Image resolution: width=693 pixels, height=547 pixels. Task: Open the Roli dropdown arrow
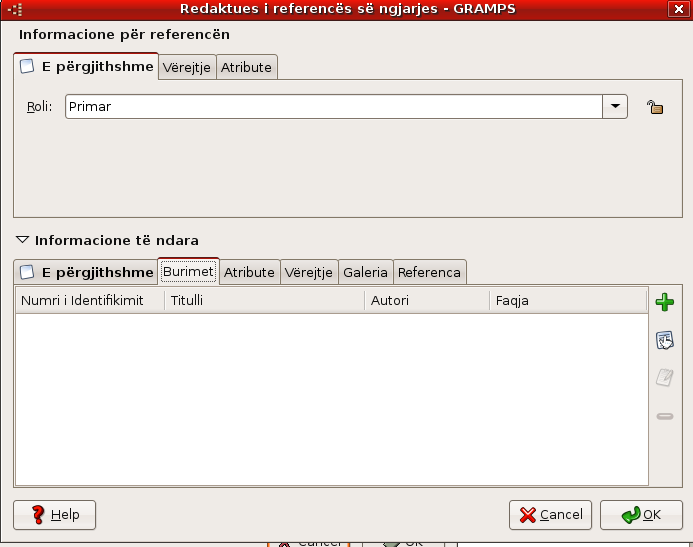click(615, 106)
